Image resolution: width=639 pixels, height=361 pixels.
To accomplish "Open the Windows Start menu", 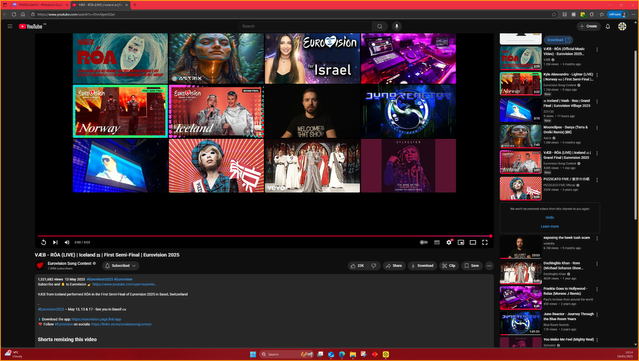I will click(253, 354).
